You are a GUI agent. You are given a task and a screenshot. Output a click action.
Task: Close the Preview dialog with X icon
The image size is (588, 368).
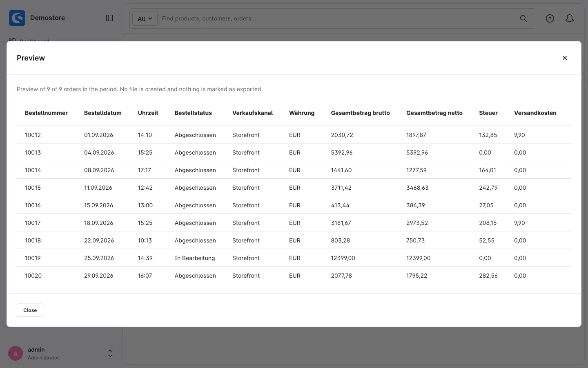(565, 58)
